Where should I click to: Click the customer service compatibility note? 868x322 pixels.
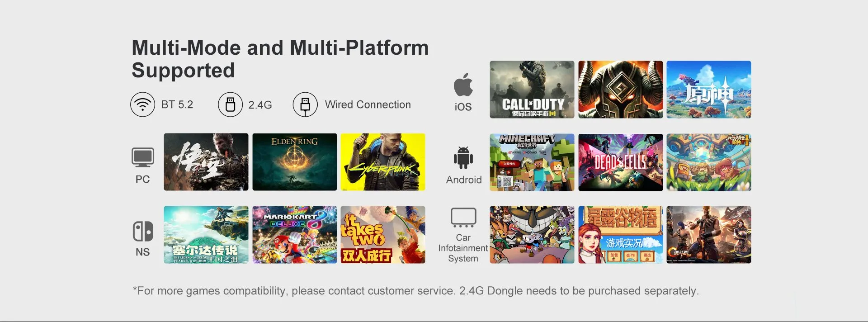(415, 290)
